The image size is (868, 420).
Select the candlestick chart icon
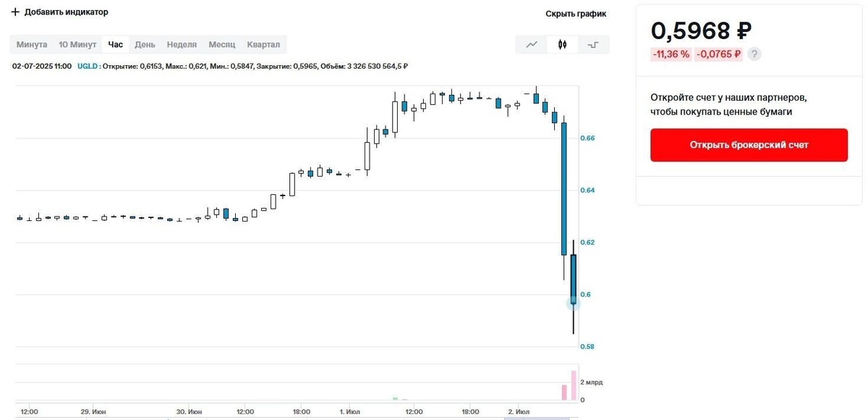coord(562,44)
